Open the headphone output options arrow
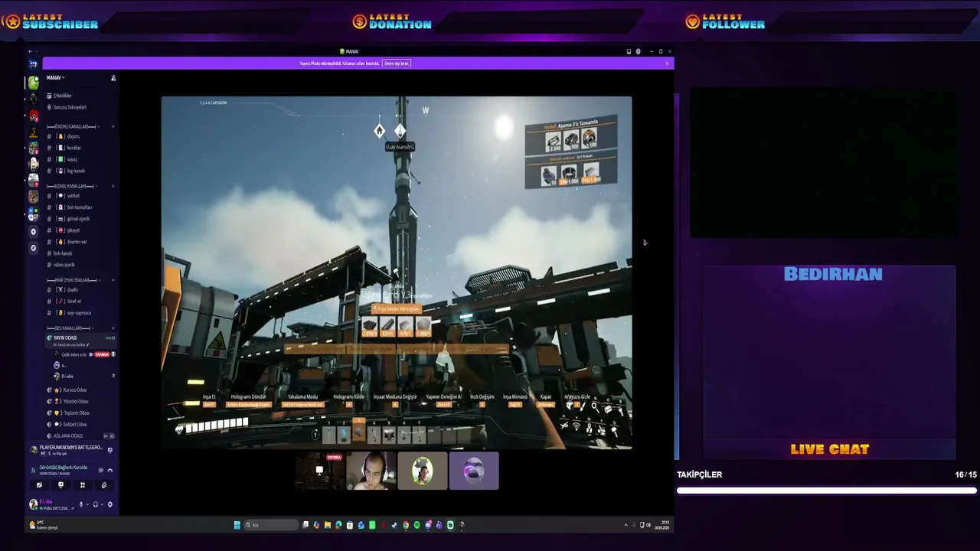Viewport: 980px width, 551px height. [x=101, y=504]
